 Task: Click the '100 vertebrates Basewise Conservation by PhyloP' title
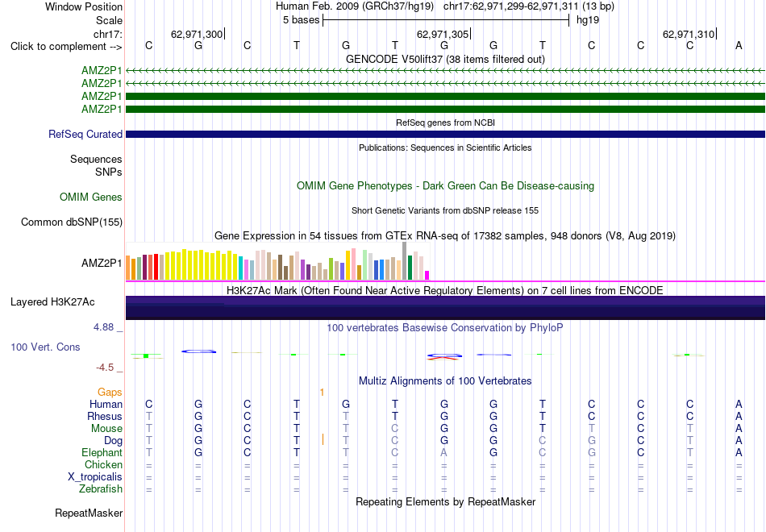click(445, 328)
